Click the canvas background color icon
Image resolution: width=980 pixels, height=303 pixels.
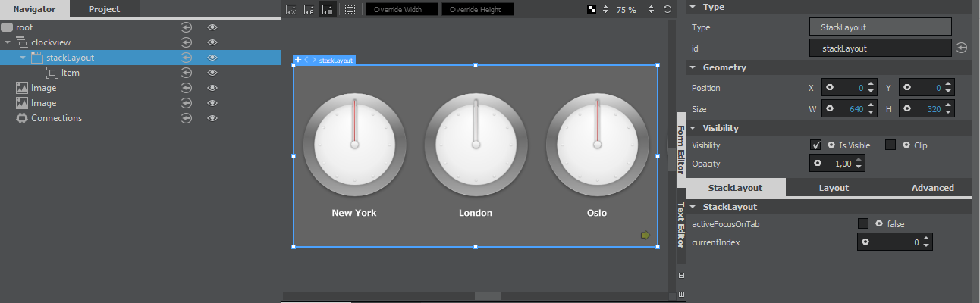592,10
